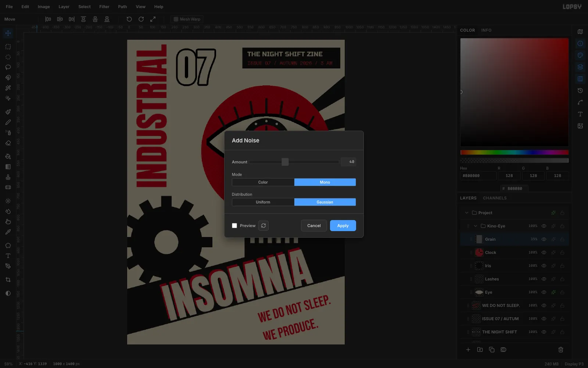Click the fullscreen expand icon in toolbar
The width and height of the screenshot is (588, 368).
pos(153,19)
